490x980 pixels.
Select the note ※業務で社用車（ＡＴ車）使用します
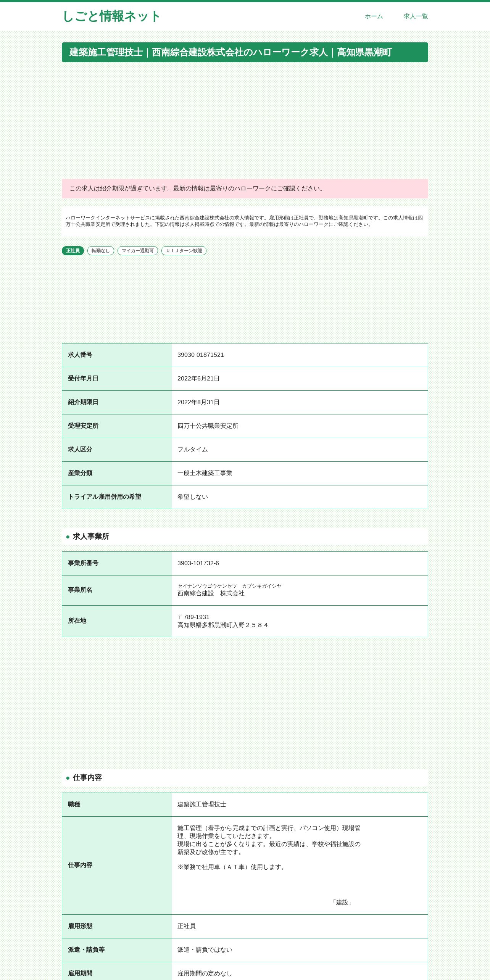click(232, 867)
